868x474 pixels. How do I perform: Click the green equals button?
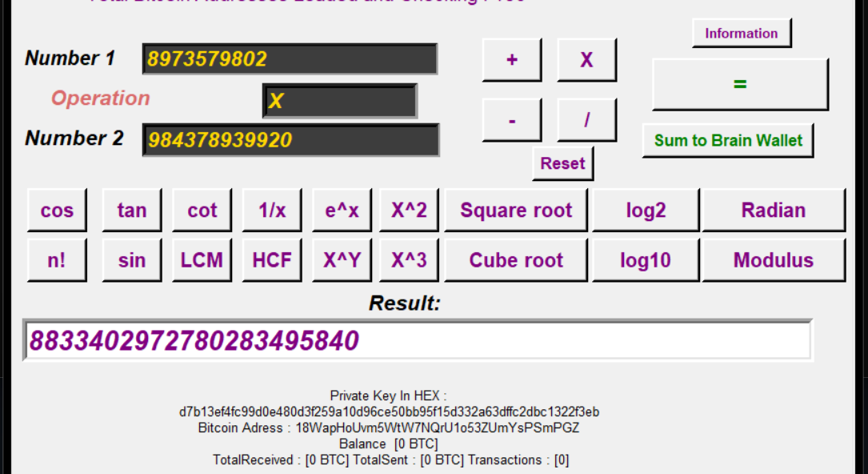(740, 84)
